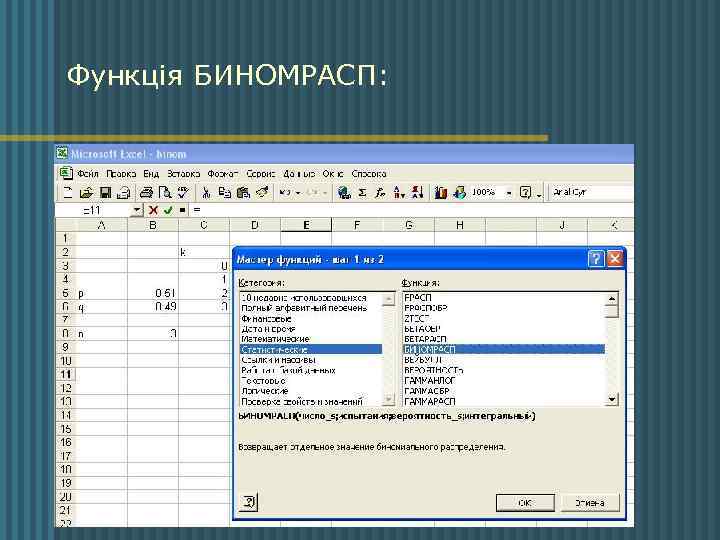Click the formula bar input

pos(411,210)
